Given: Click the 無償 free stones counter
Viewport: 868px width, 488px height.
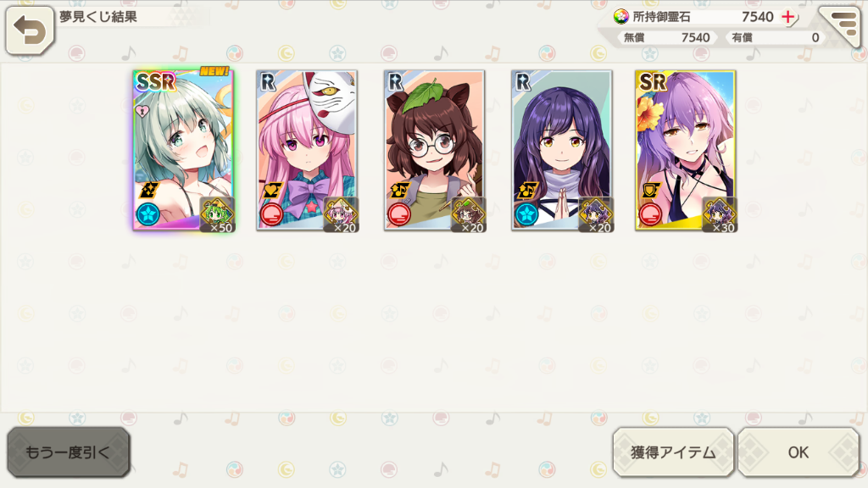Looking at the screenshot, I should 666,37.
